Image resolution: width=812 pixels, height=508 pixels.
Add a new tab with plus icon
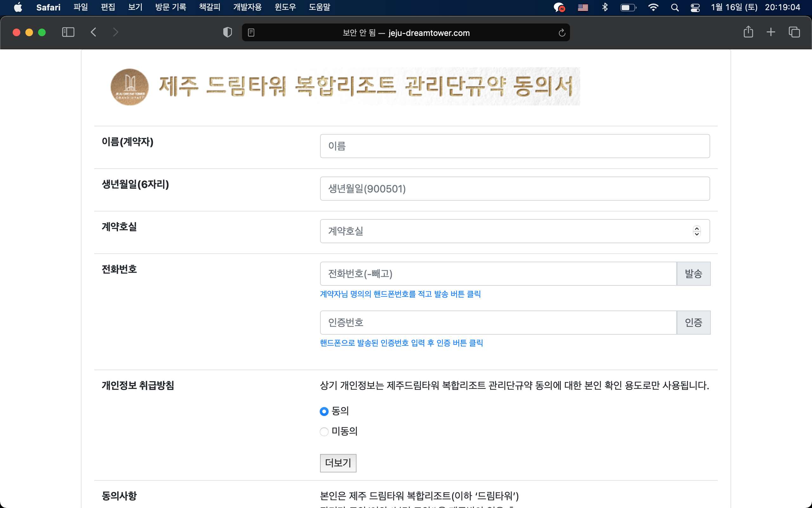click(x=771, y=32)
